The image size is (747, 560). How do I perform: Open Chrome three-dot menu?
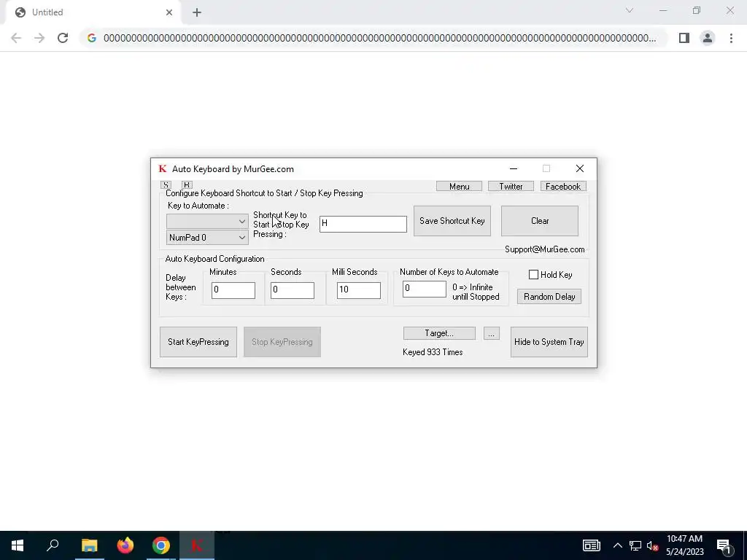tap(731, 38)
